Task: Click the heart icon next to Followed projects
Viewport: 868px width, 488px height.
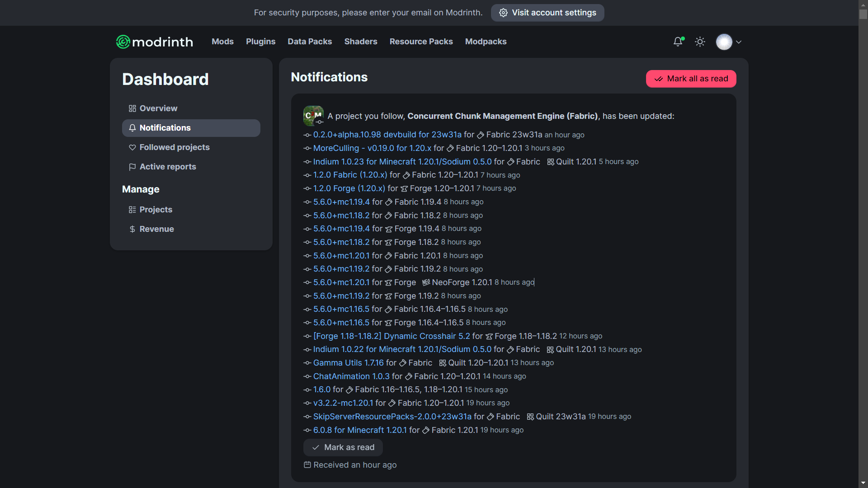Action: click(132, 147)
